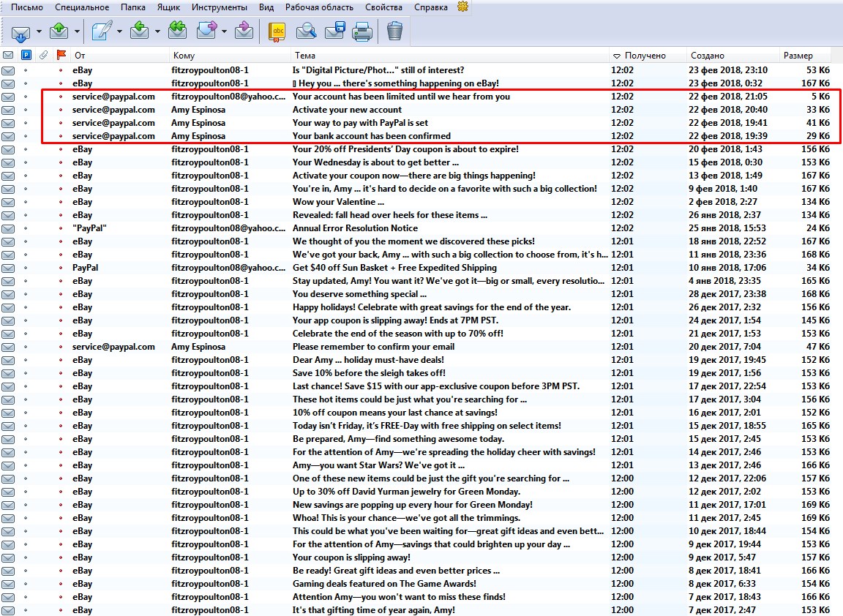Sort by the Получено column header
The width and height of the screenshot is (843, 616).
648,56
